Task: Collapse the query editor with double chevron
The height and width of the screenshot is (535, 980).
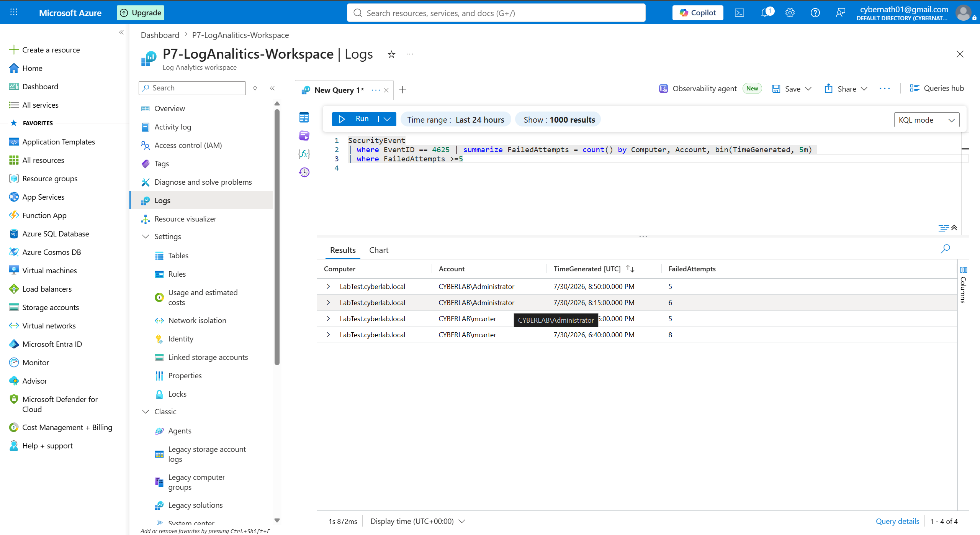Action: [954, 228]
